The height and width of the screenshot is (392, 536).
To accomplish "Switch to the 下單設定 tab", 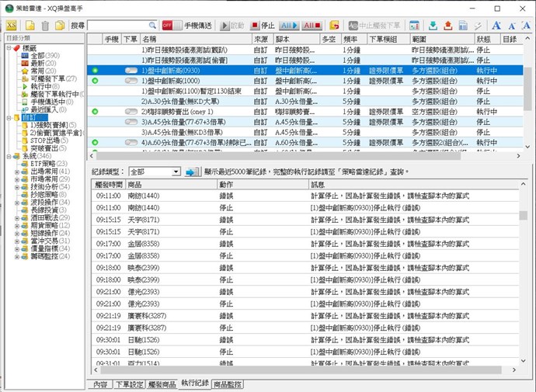I will tap(129, 383).
